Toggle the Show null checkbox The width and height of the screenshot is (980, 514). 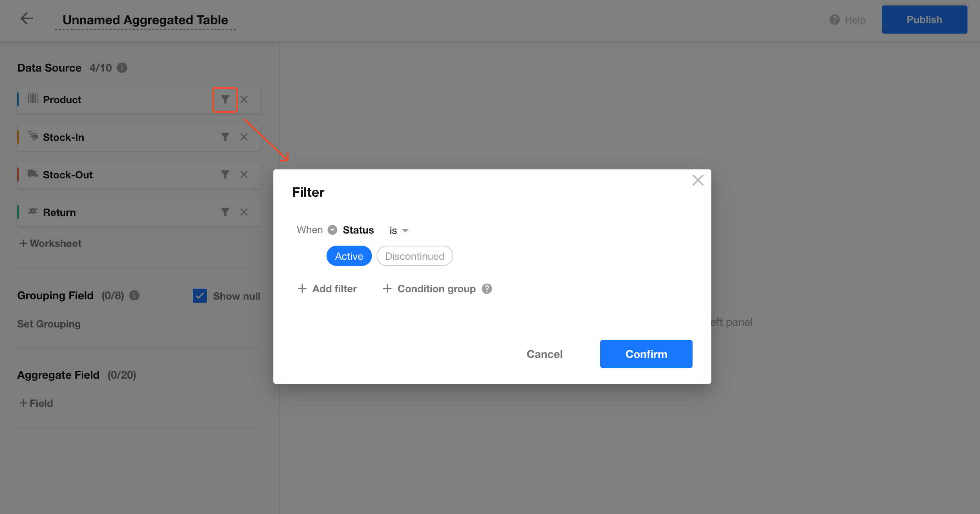pos(200,296)
